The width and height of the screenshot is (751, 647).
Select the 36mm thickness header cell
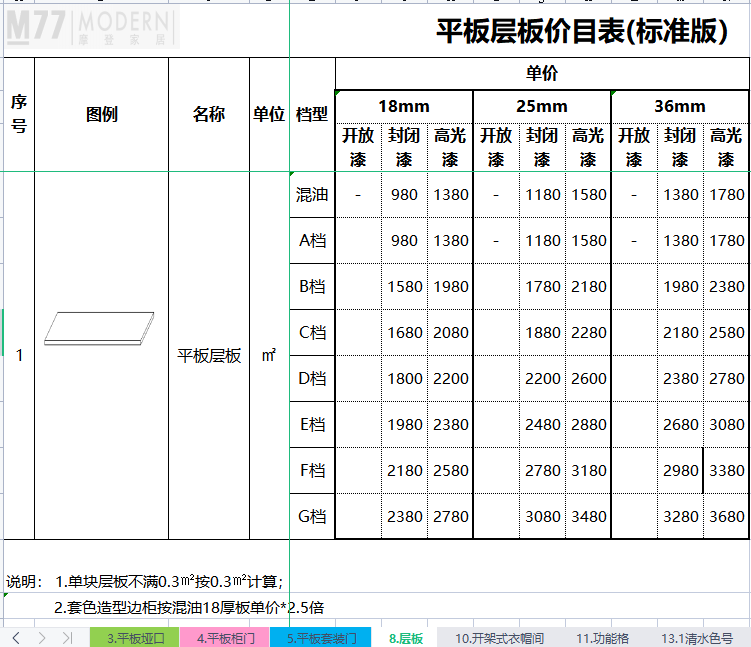pos(679,106)
